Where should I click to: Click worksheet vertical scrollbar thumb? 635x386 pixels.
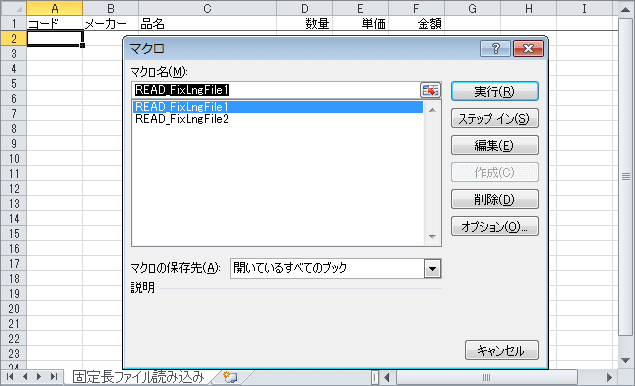click(625, 176)
